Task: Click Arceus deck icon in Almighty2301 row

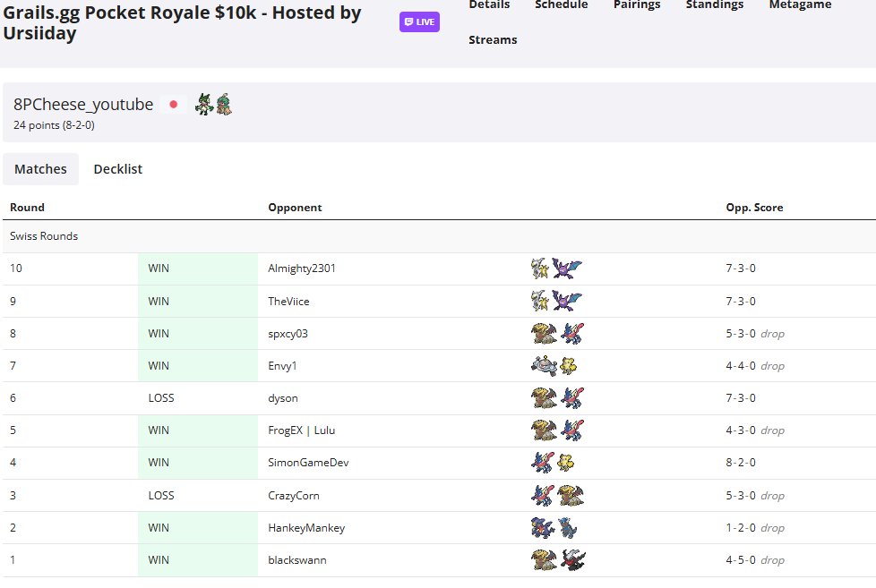Action: pyautogui.click(x=540, y=268)
